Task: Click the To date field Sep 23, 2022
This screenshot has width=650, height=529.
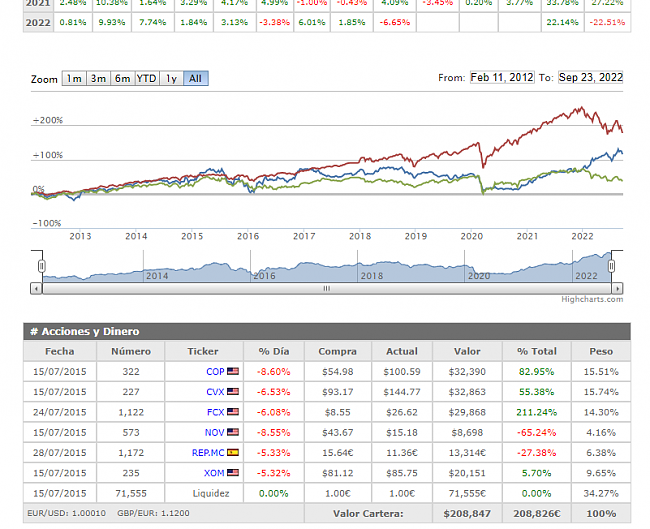Action: 591,78
